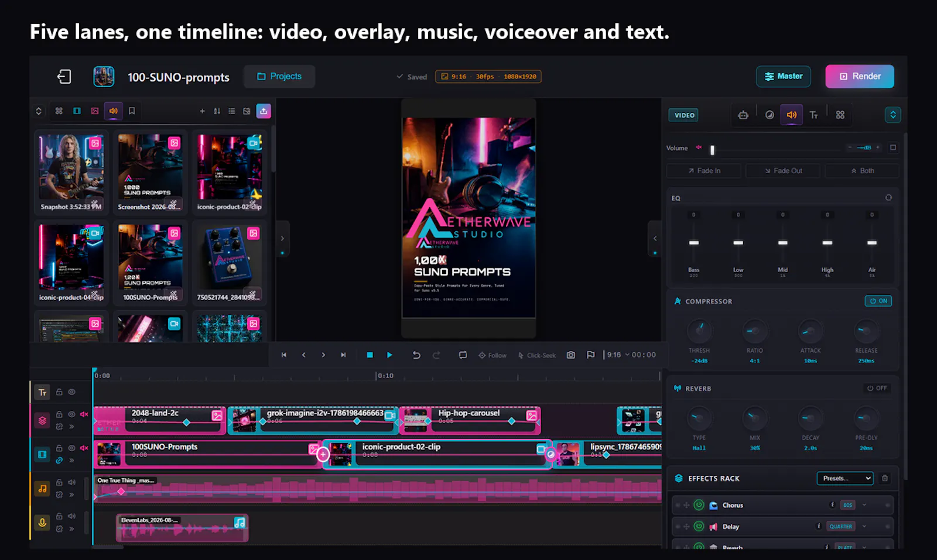Take a snapshot with the camera icon
Image resolution: width=937 pixels, height=560 pixels.
tap(571, 355)
